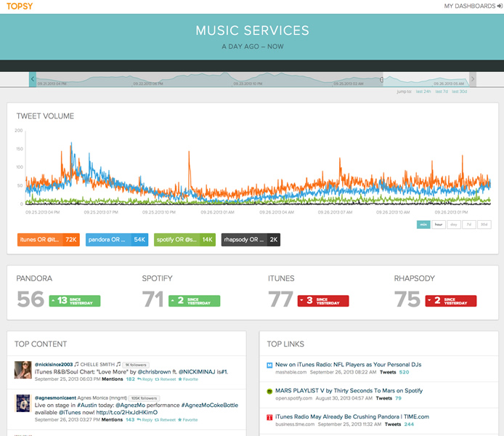The width and height of the screenshot is (504, 436).
Task: Open the @AgnezMo mention
Action: point(131,405)
